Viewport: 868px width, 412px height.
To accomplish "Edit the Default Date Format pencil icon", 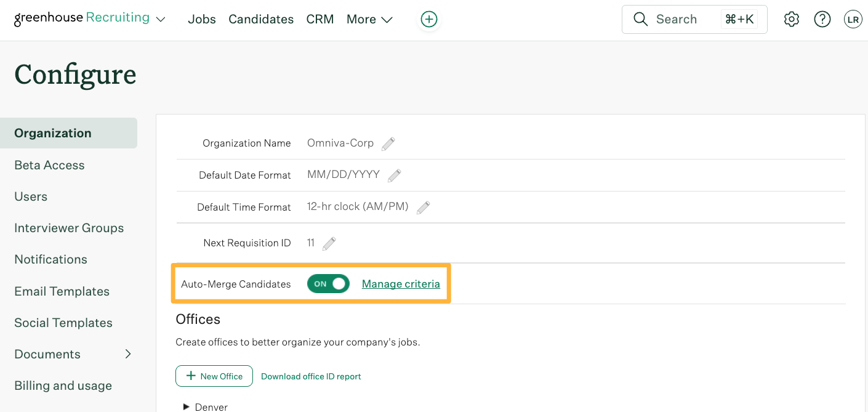I will [x=394, y=176].
